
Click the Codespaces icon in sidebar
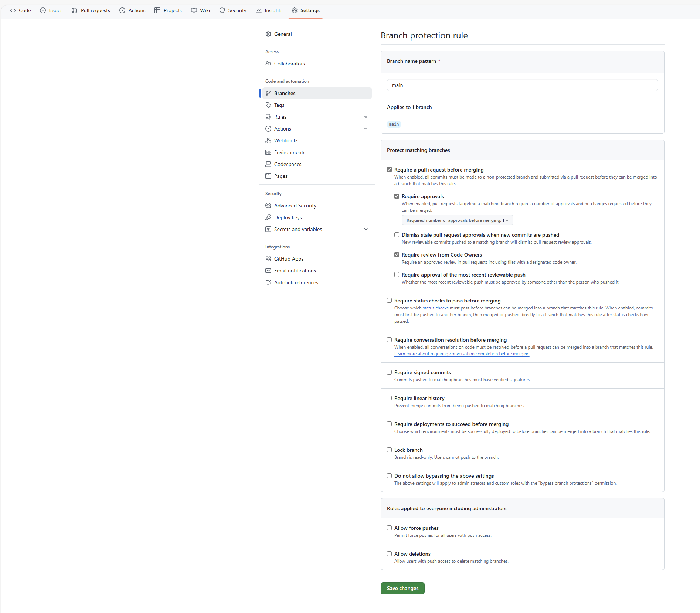268,164
